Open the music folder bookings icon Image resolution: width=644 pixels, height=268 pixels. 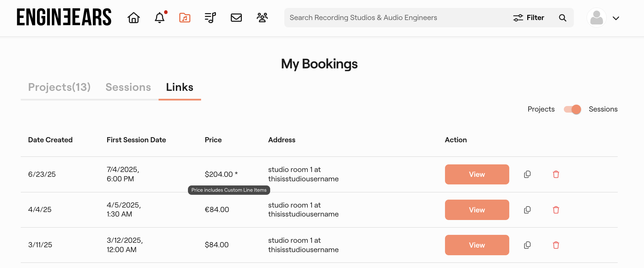click(x=185, y=18)
